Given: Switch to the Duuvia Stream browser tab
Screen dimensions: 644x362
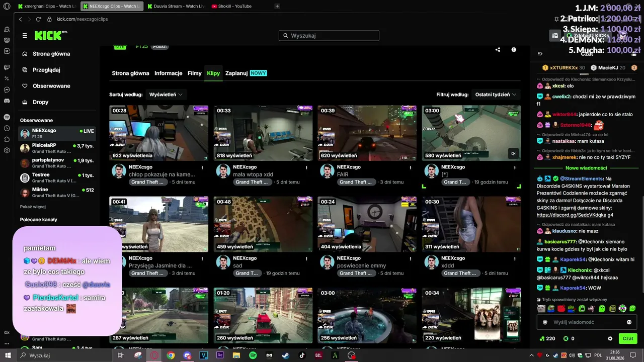Looking at the screenshot, I should (176, 7).
